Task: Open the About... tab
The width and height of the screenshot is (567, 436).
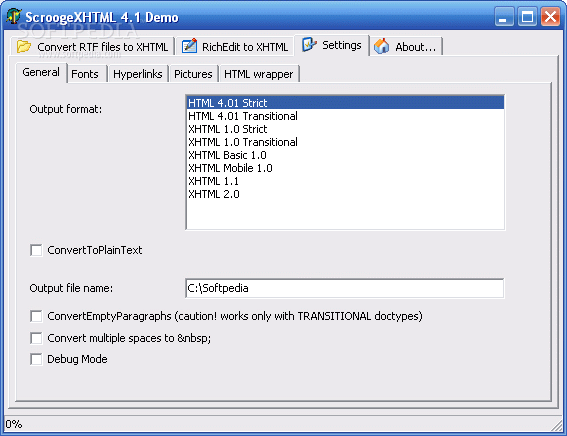Action: (x=407, y=47)
